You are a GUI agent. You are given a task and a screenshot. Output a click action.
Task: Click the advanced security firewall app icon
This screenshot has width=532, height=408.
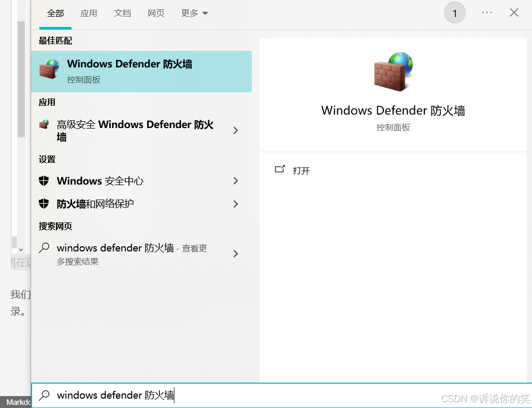point(44,124)
